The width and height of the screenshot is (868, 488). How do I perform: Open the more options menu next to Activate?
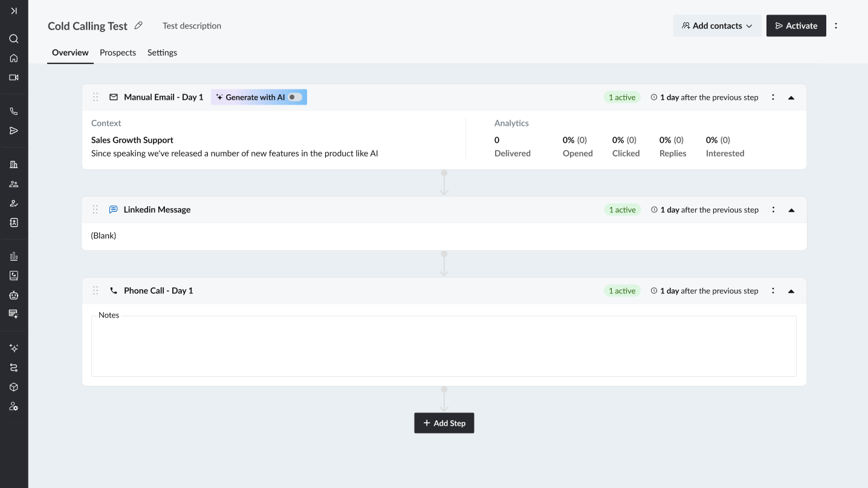[x=836, y=26]
